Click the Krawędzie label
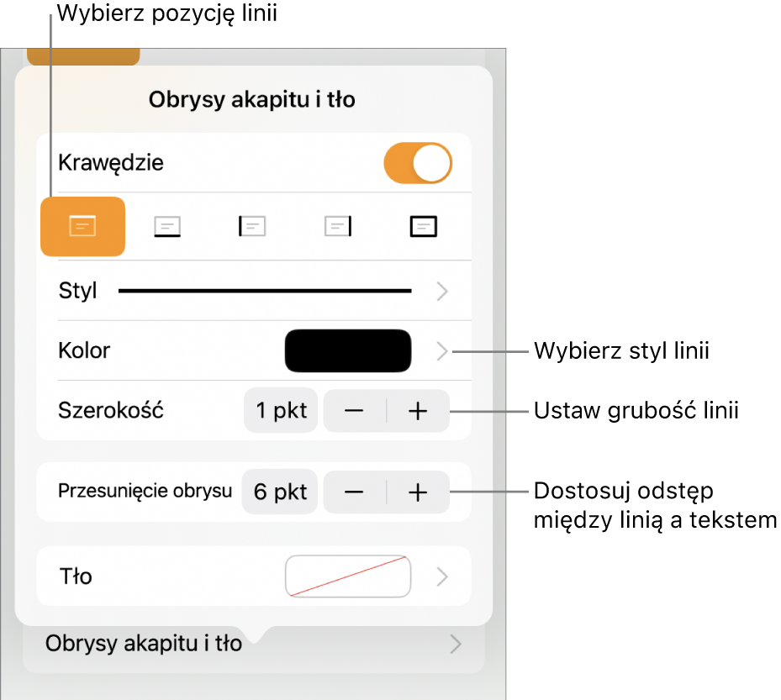The image size is (781, 700). pos(111,163)
